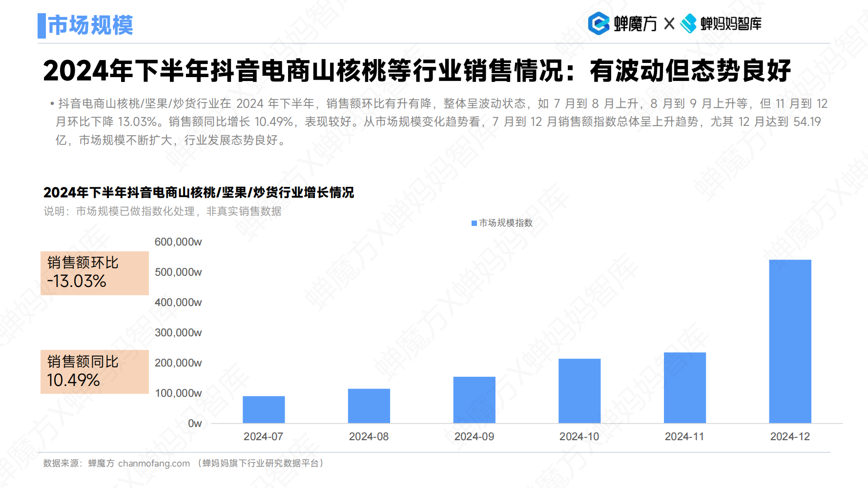Viewport: 868px width, 488px height.
Task: Click the 2024-10 x-axis label
Action: (x=579, y=437)
